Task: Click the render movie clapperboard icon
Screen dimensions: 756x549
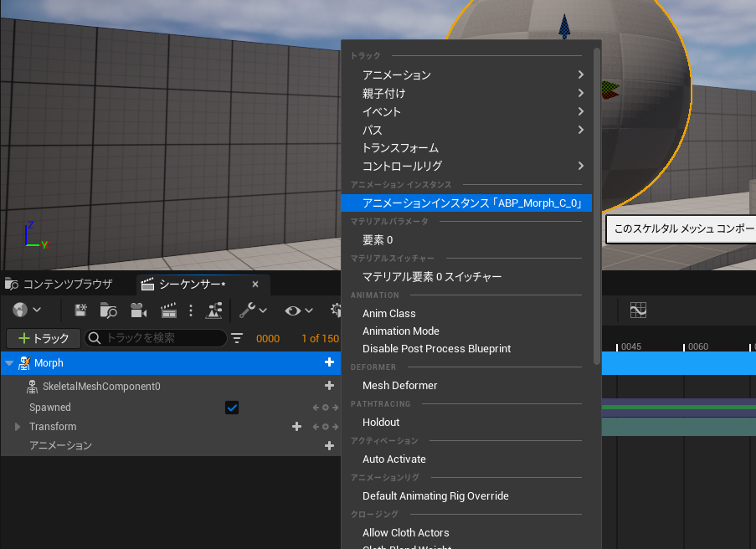Action: click(168, 310)
